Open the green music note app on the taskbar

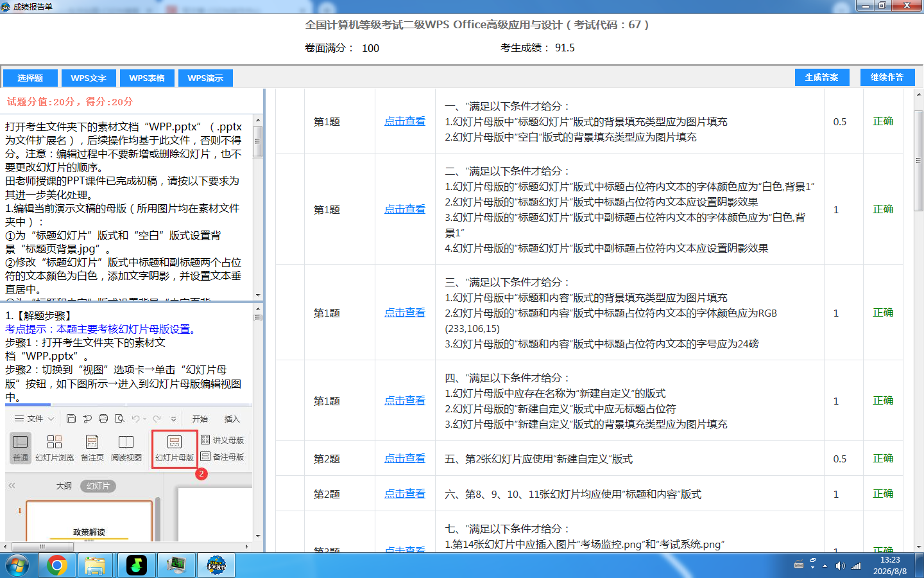click(136, 566)
